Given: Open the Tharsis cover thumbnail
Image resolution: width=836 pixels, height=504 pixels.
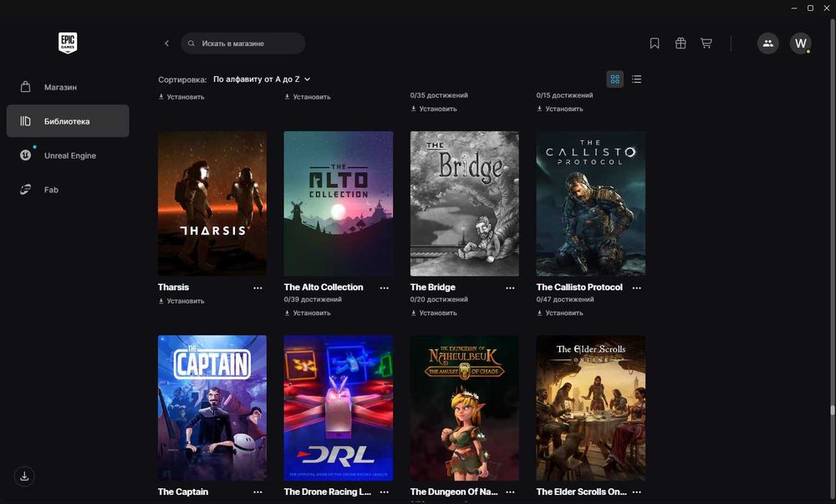Looking at the screenshot, I should pyautogui.click(x=212, y=203).
